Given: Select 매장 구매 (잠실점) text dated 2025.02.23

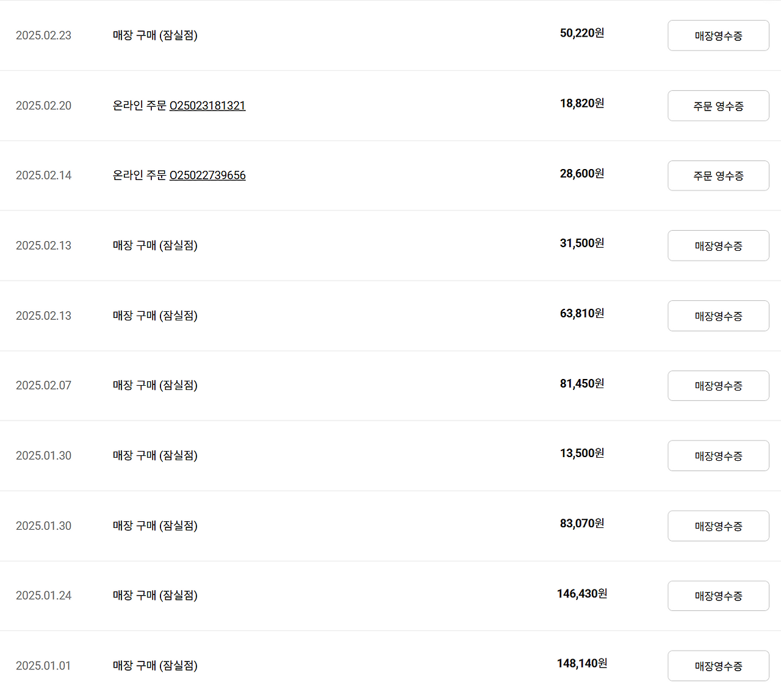Looking at the screenshot, I should (155, 35).
